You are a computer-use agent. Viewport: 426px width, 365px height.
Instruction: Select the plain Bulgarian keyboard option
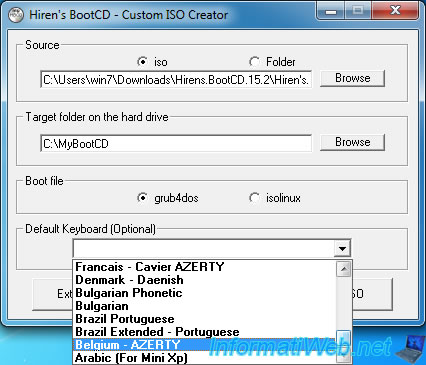pyautogui.click(x=204, y=306)
